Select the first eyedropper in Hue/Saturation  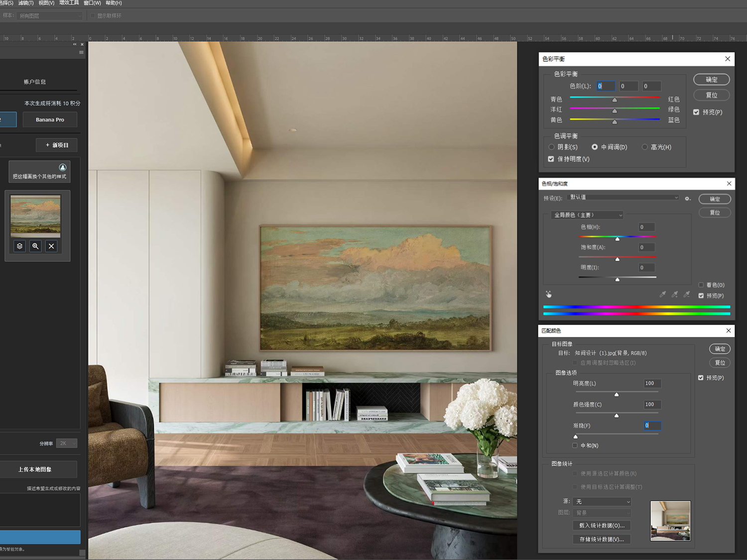[663, 294]
